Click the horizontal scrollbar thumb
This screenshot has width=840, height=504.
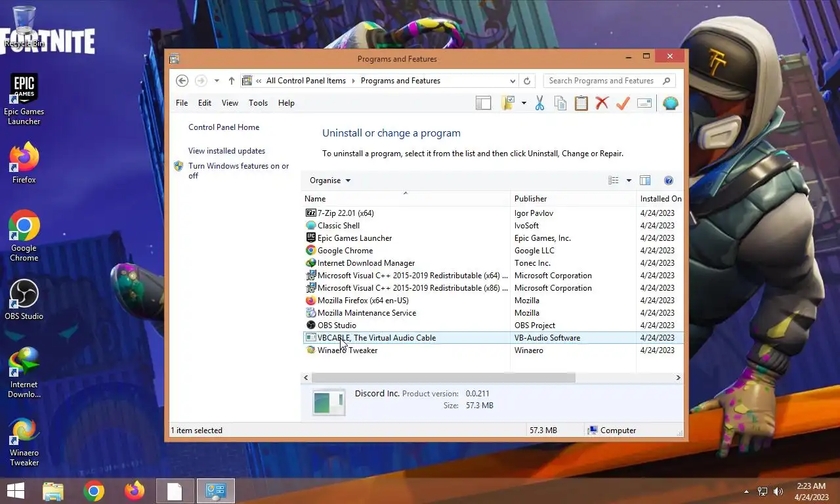[x=444, y=378]
